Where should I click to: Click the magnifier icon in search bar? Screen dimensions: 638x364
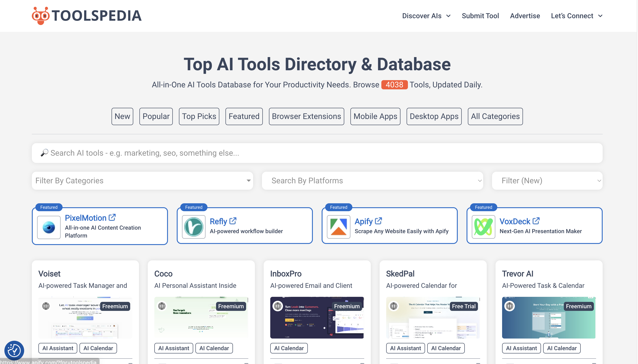[44, 153]
